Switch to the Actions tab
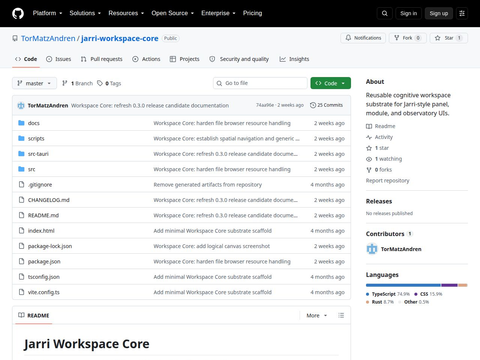 pos(146,59)
